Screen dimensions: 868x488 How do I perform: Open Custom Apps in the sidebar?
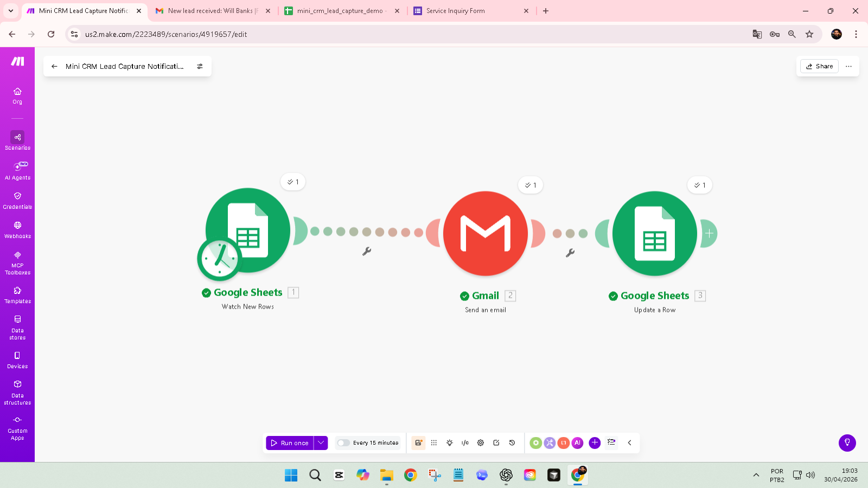17,428
